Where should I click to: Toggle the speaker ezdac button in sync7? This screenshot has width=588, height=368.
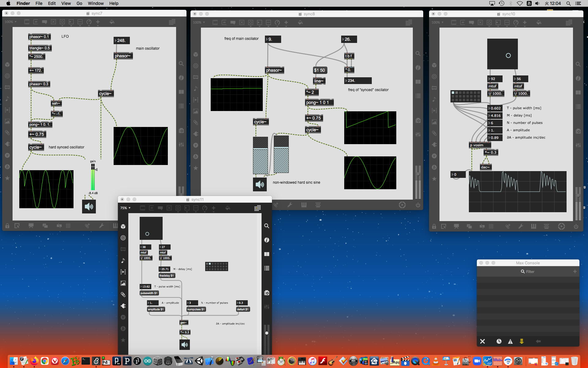coord(89,206)
